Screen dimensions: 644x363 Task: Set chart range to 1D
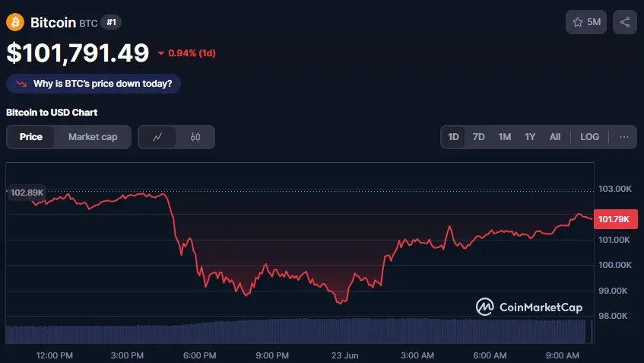click(x=453, y=137)
